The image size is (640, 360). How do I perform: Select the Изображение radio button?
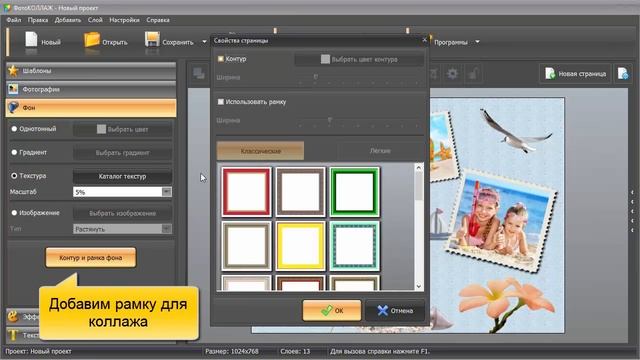click(14, 213)
